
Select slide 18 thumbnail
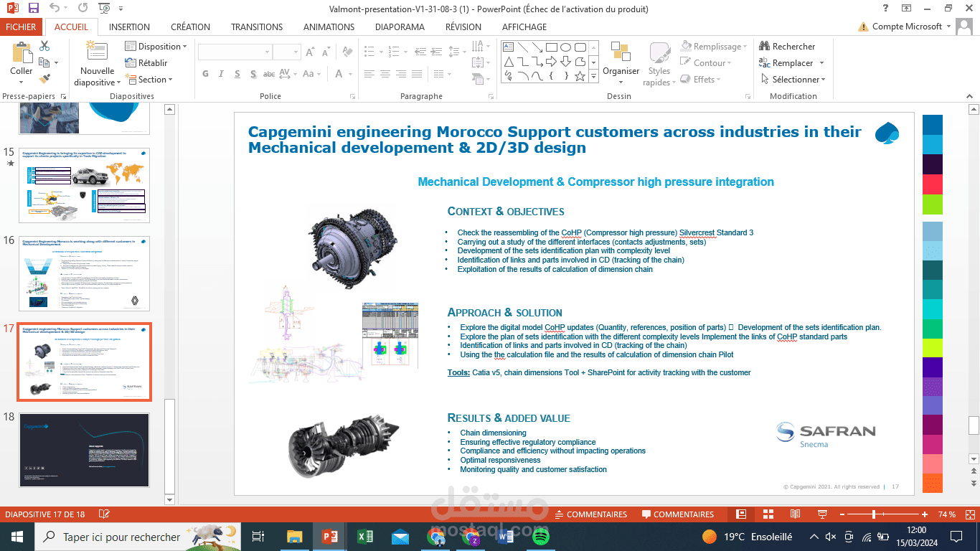pyautogui.click(x=85, y=452)
